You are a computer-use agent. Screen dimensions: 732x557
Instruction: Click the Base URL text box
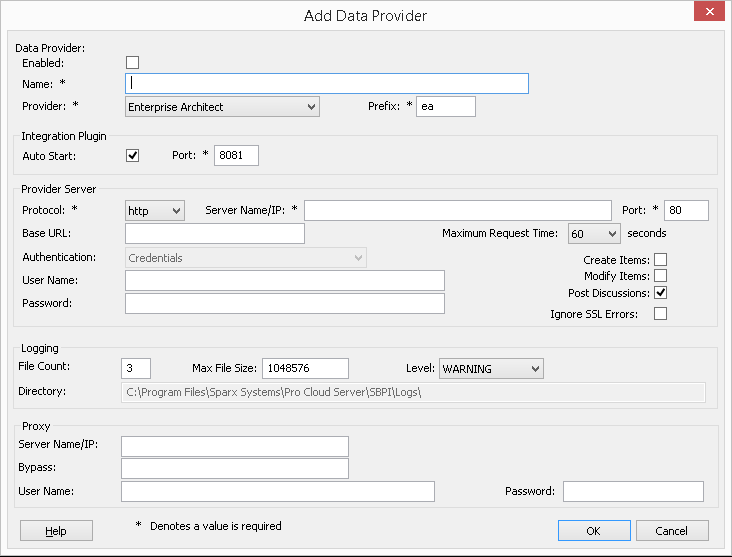215,234
